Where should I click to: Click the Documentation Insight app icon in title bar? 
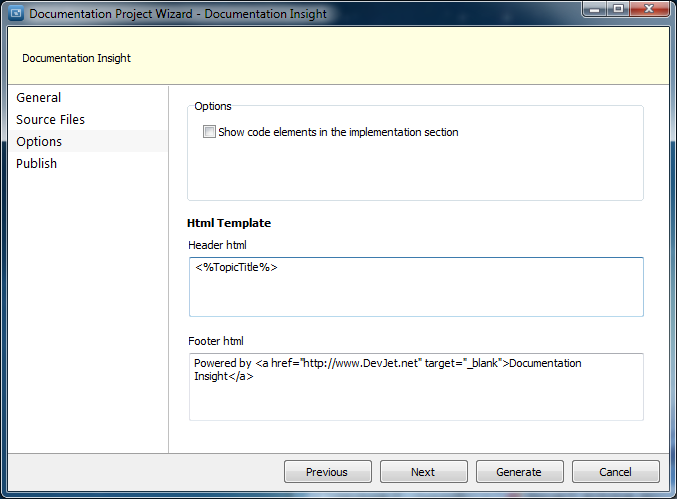[x=16, y=13]
